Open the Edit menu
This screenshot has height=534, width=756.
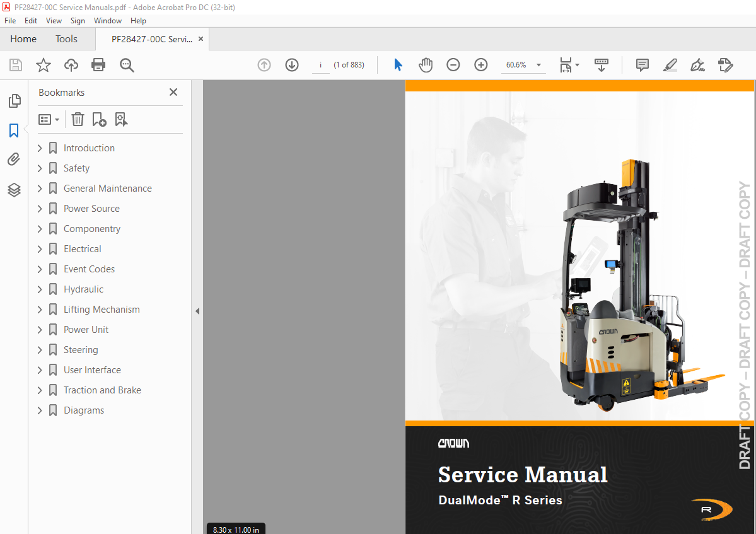[x=31, y=21]
